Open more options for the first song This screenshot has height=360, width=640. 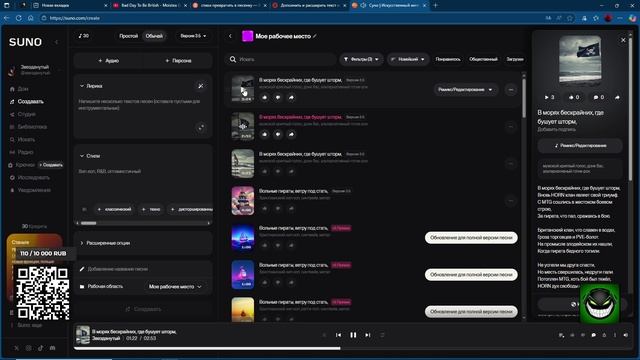click(511, 90)
